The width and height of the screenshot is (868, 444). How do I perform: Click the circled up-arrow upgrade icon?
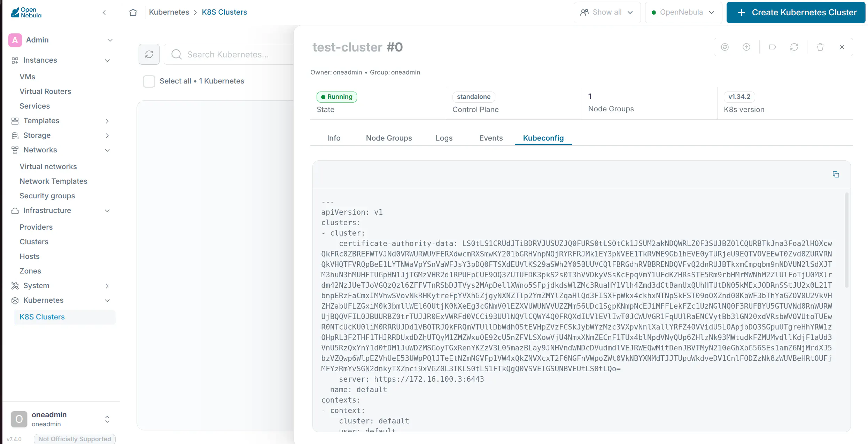tap(746, 47)
